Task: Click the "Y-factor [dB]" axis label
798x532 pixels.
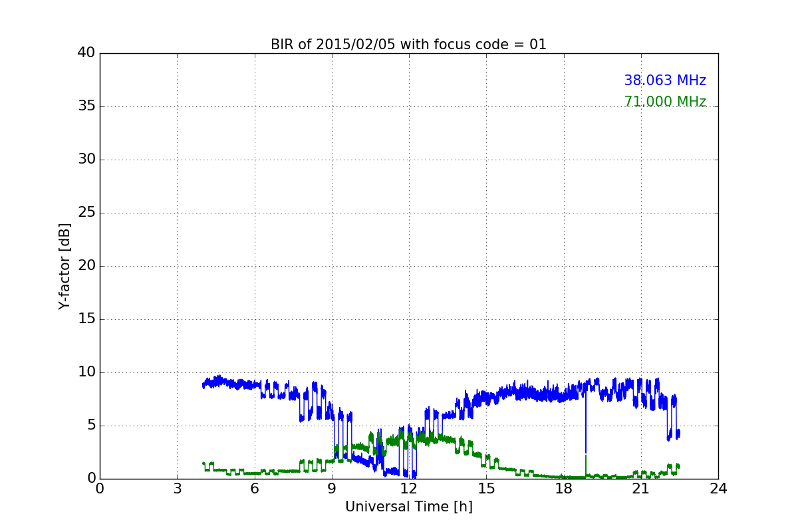Action: coord(65,266)
